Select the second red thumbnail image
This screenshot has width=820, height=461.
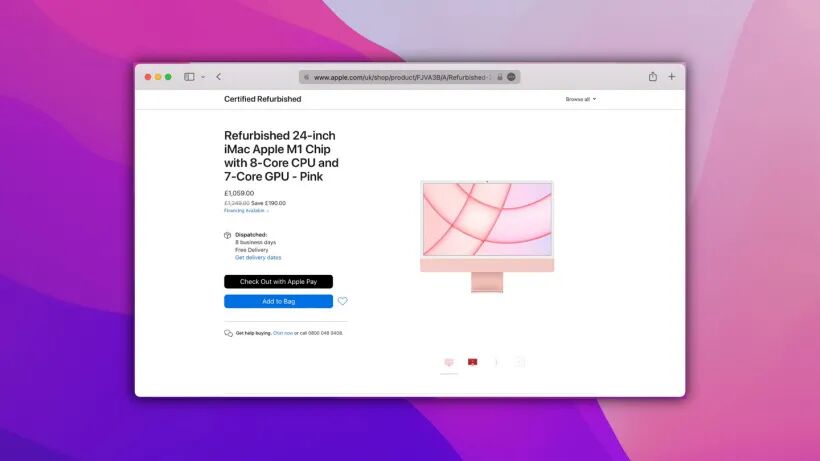pos(473,362)
